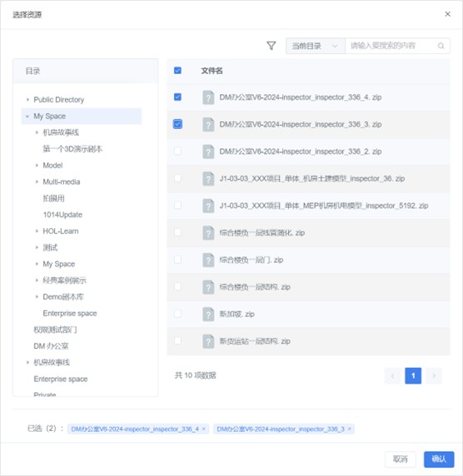463x476 pixels.
Task: Click the search magnifier icon
Action: (x=441, y=46)
